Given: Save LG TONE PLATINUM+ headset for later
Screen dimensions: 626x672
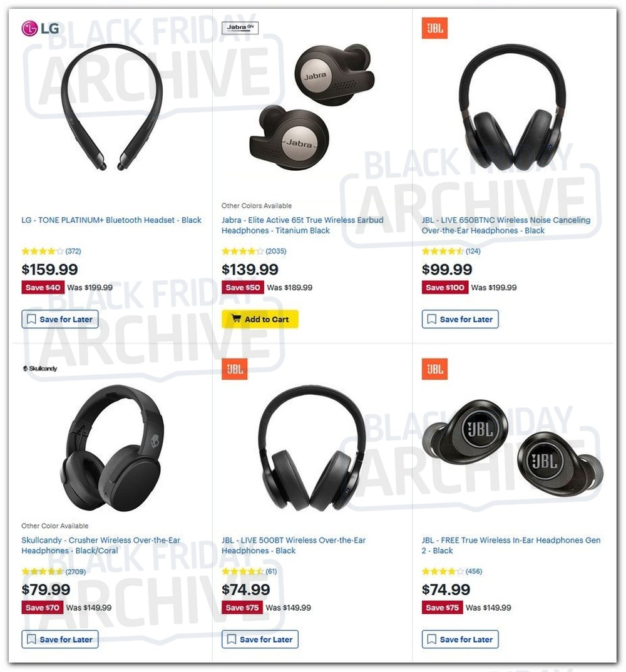Looking at the screenshot, I should (60, 319).
